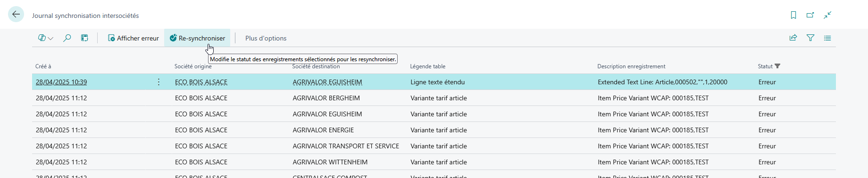Image resolution: width=868 pixels, height=178 pixels.
Task: Open Plus d'options menu
Action: coord(266,38)
